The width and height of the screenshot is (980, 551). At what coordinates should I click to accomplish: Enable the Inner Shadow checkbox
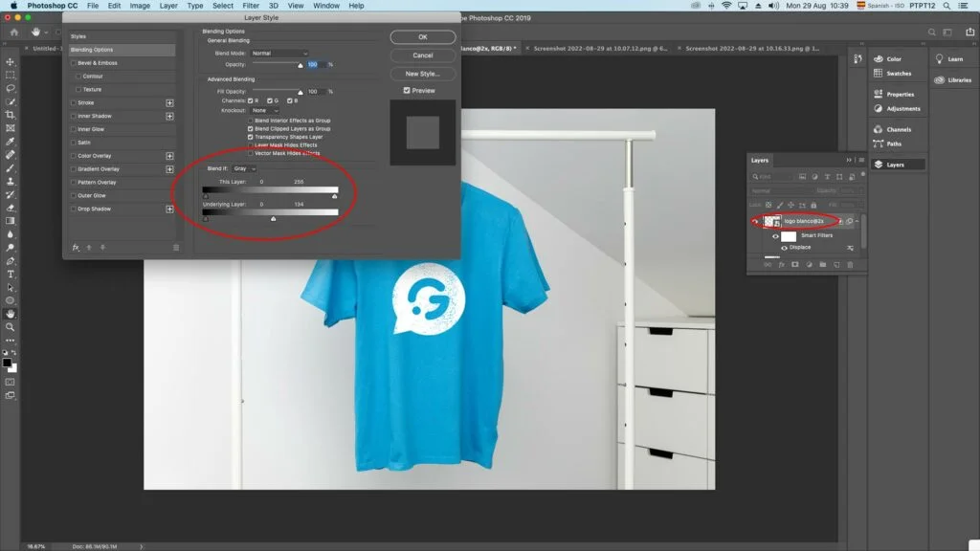coord(74,116)
